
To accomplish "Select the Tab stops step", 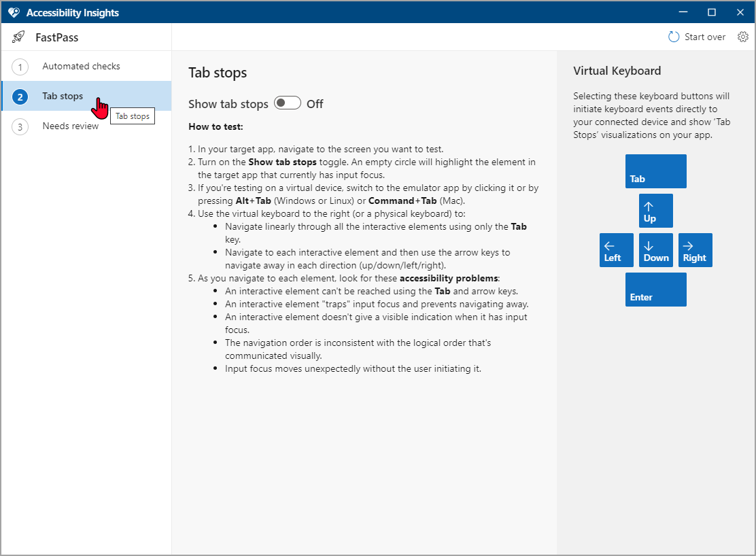I will click(86, 96).
